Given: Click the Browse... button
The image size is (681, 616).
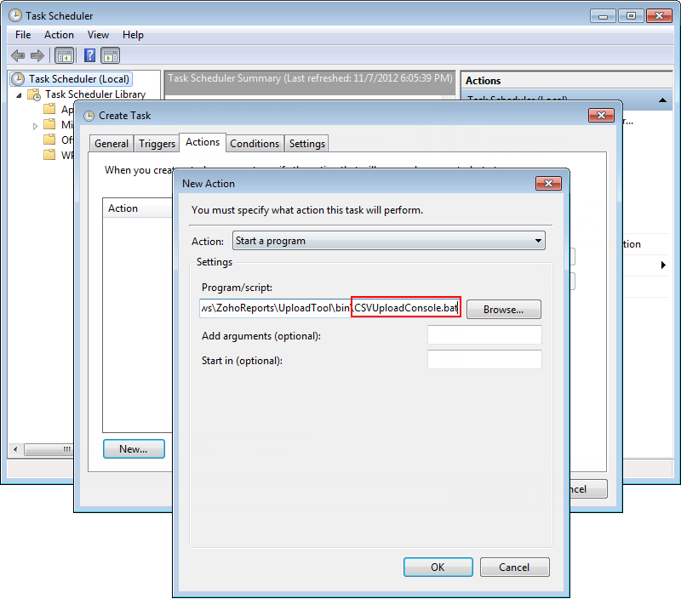Looking at the screenshot, I should tap(503, 310).
